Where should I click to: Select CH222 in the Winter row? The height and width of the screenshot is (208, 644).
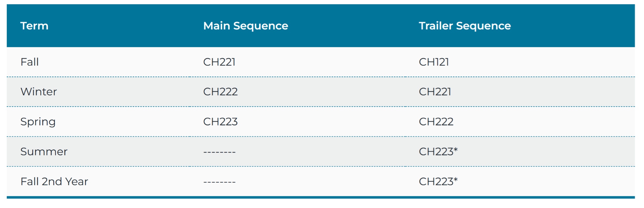[x=220, y=92]
